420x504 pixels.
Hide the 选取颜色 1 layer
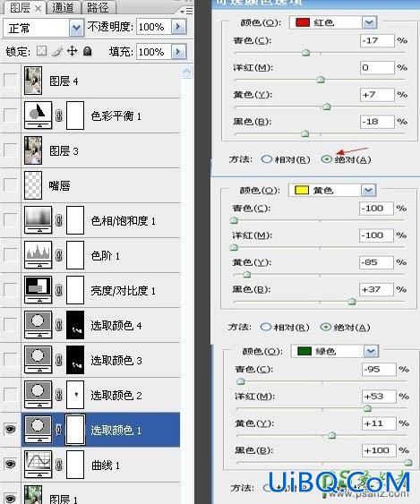pos(10,430)
